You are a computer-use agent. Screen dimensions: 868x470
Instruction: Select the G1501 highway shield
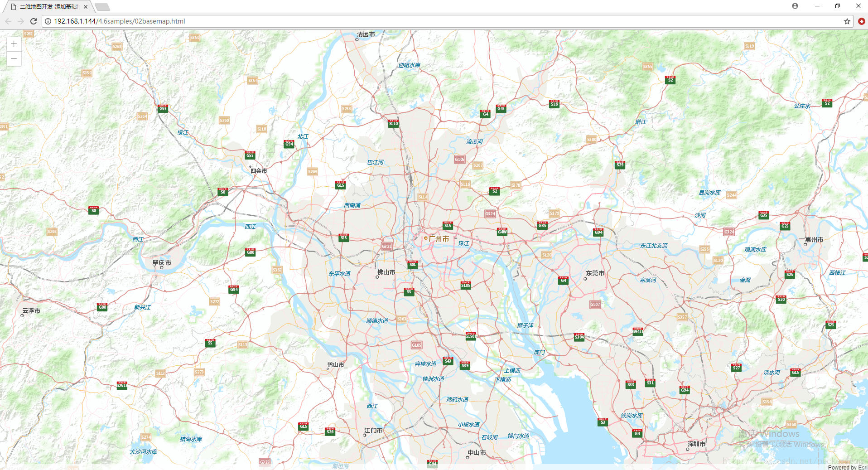tap(471, 335)
